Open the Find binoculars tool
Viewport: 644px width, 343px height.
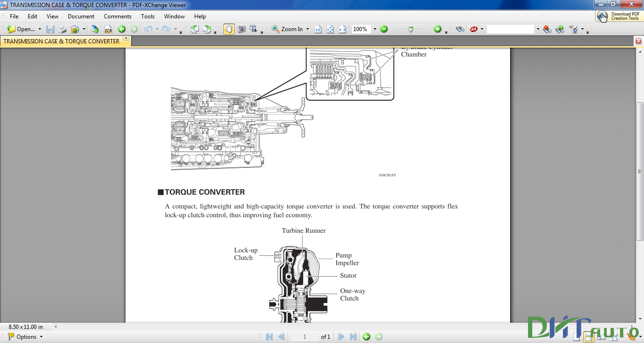pyautogui.click(x=460, y=29)
